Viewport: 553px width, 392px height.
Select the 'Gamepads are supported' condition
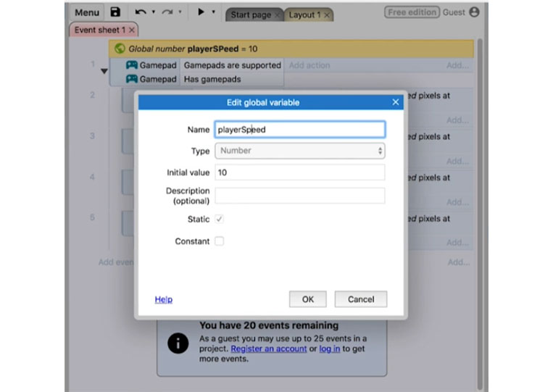click(x=232, y=65)
